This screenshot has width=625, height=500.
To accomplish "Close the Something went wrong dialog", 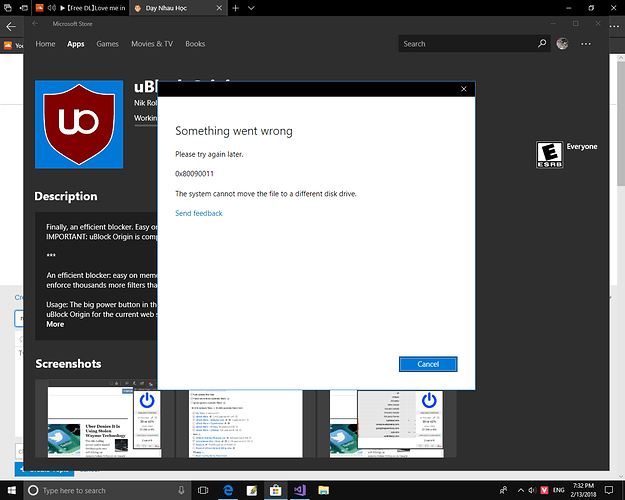I will point(464,89).
